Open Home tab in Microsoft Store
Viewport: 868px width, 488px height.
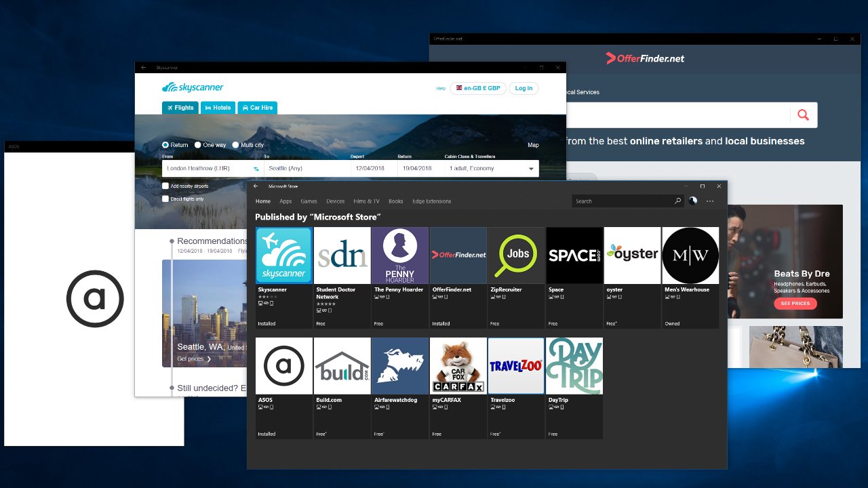click(x=262, y=201)
